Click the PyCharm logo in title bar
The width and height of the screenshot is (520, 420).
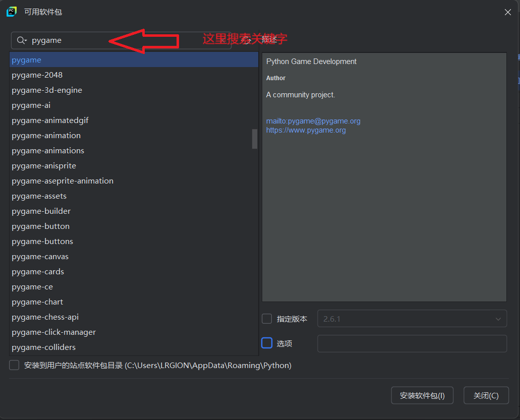[x=12, y=12]
